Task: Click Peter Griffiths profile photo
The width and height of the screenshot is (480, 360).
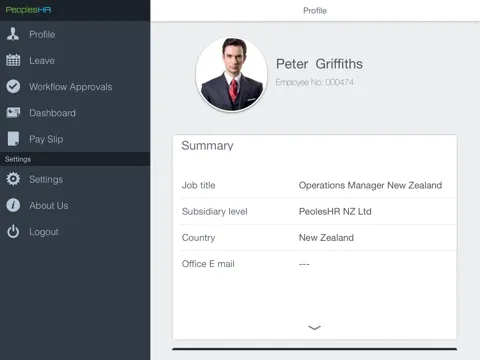Action: pyautogui.click(x=232, y=74)
